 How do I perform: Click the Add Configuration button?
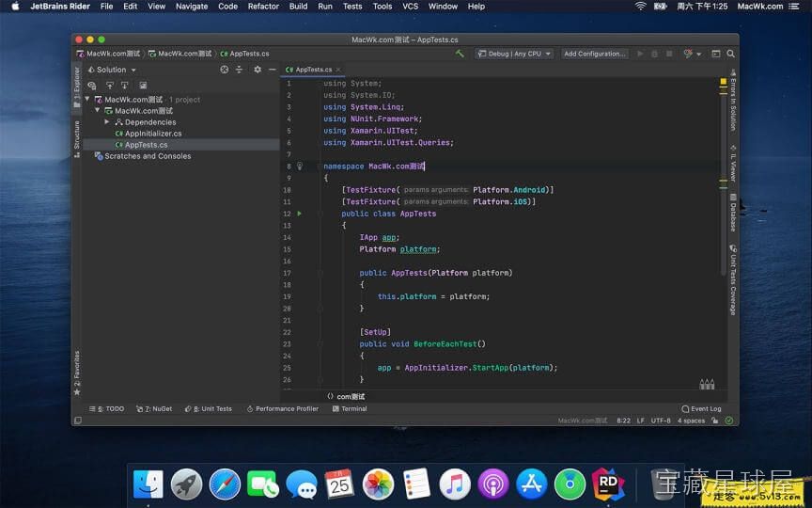click(595, 54)
